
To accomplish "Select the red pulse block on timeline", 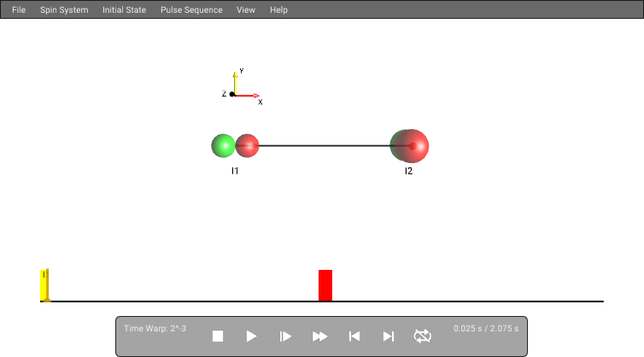I will pos(325,285).
